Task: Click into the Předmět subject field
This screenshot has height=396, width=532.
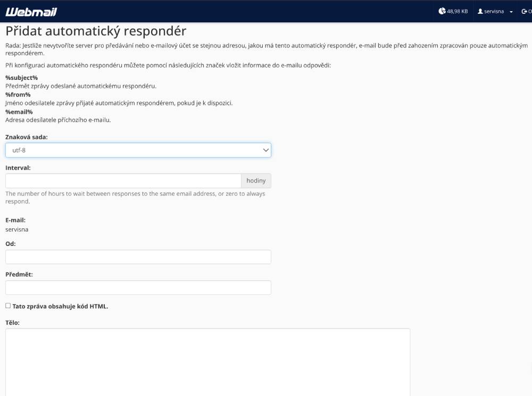Action: [138, 288]
